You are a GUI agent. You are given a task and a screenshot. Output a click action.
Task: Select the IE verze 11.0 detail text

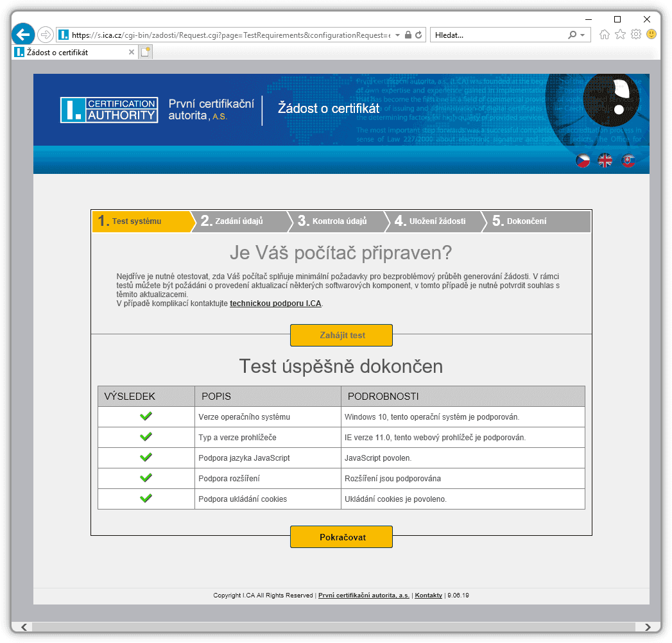[435, 438]
